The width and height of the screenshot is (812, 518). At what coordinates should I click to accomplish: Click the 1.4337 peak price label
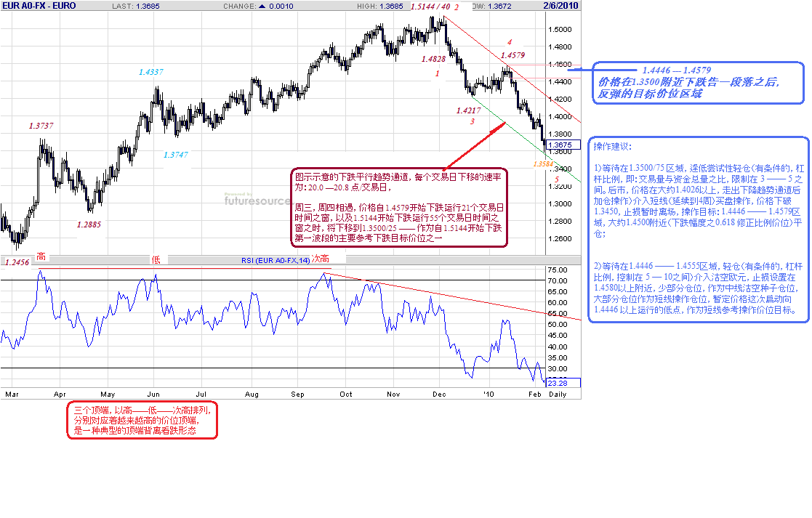pyautogui.click(x=150, y=73)
